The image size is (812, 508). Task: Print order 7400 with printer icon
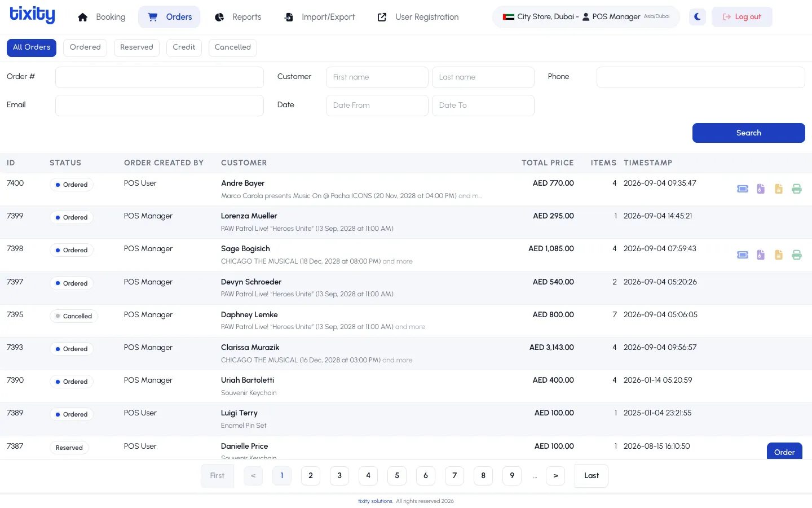click(797, 189)
